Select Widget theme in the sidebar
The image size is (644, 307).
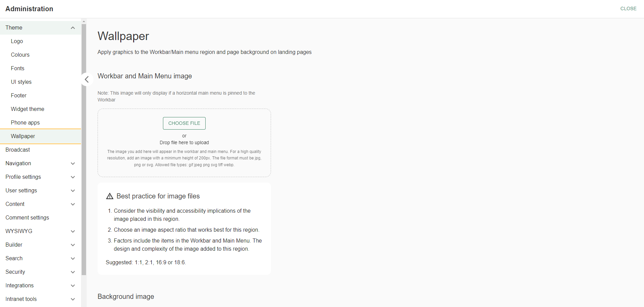point(27,109)
